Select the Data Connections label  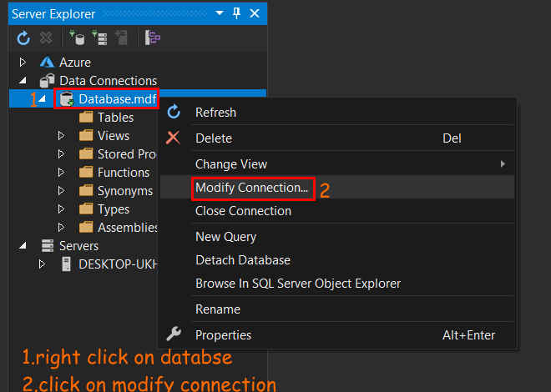[x=108, y=81]
